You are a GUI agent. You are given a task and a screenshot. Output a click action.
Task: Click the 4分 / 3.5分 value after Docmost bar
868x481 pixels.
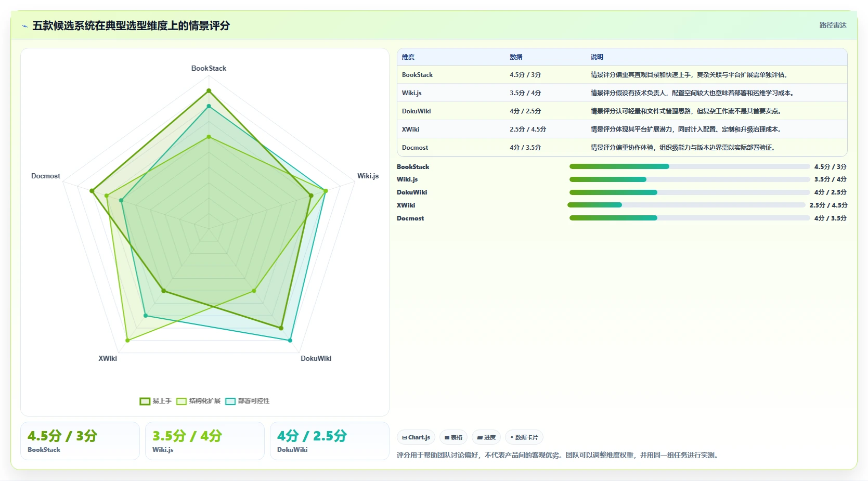(831, 218)
